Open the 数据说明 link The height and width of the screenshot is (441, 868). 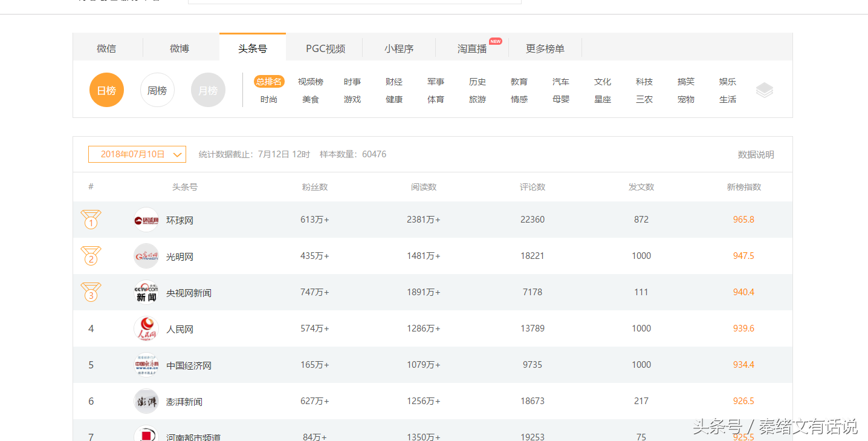pos(756,155)
